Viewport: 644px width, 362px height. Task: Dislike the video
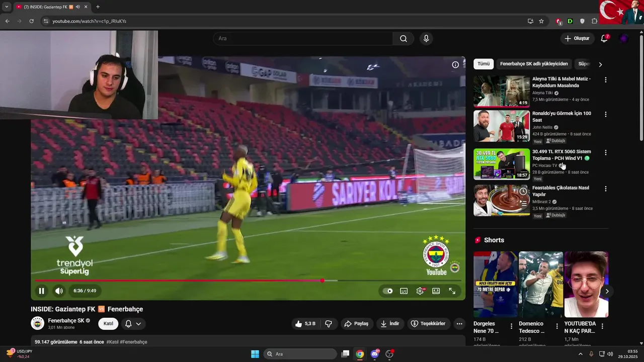tap(329, 324)
